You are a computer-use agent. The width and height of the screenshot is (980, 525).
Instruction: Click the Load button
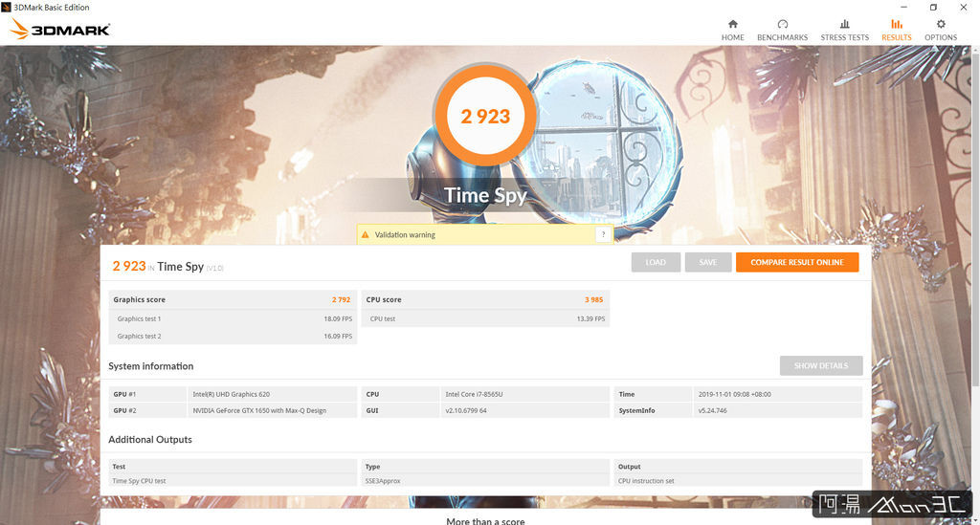click(x=656, y=262)
